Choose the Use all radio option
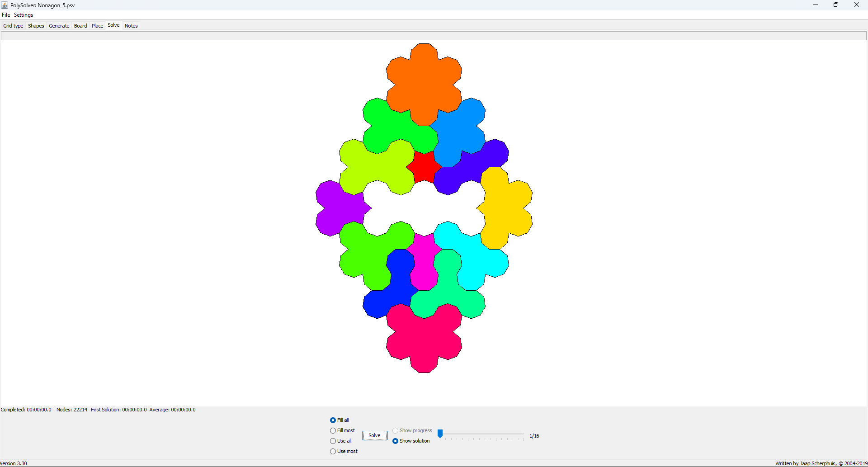The image size is (868, 467). tap(341, 441)
